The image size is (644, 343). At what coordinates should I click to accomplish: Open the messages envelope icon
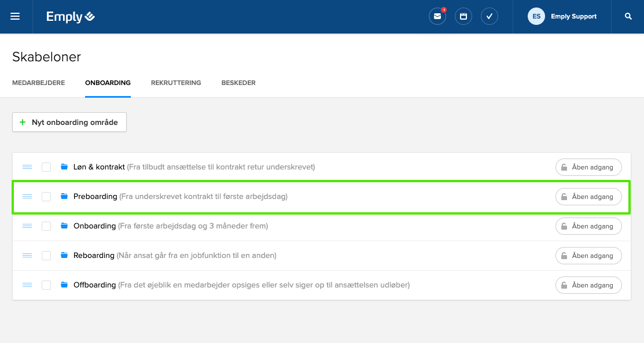pyautogui.click(x=437, y=17)
